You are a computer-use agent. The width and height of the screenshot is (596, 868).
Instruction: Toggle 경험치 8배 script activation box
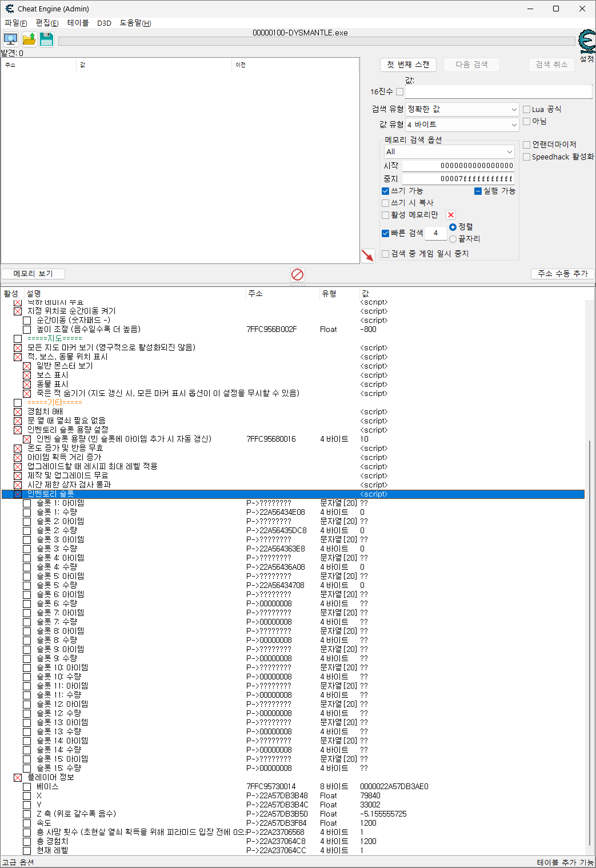pos(18,411)
